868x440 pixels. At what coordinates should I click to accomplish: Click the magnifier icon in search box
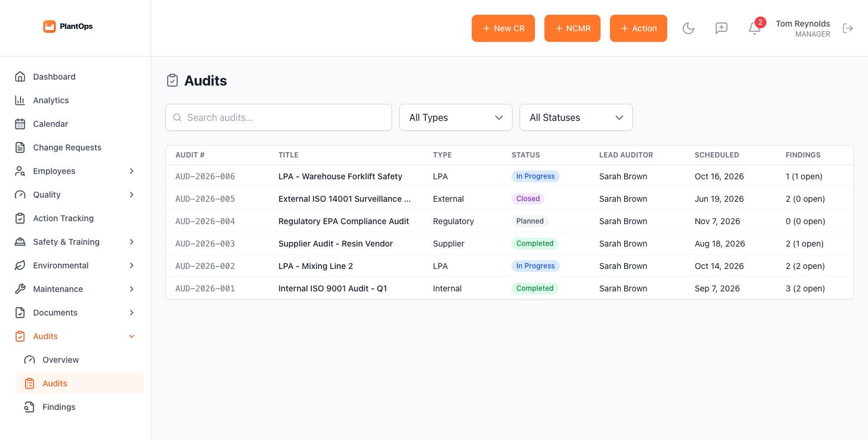click(177, 117)
